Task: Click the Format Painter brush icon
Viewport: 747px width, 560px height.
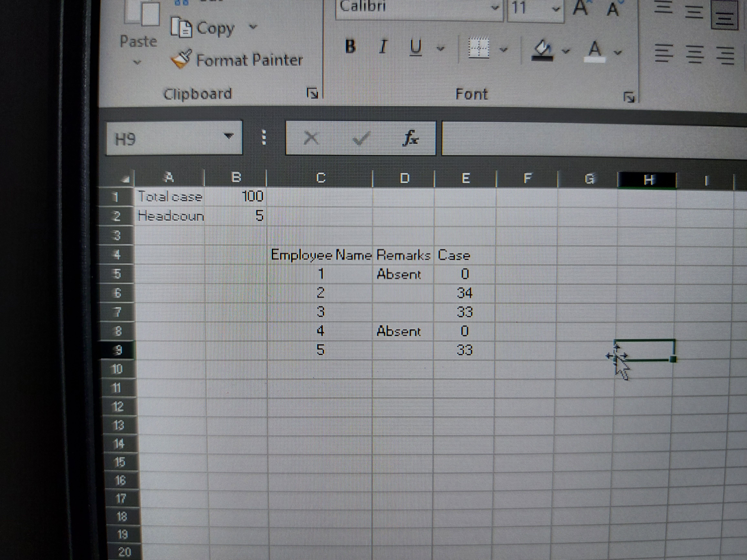Action: (x=181, y=59)
